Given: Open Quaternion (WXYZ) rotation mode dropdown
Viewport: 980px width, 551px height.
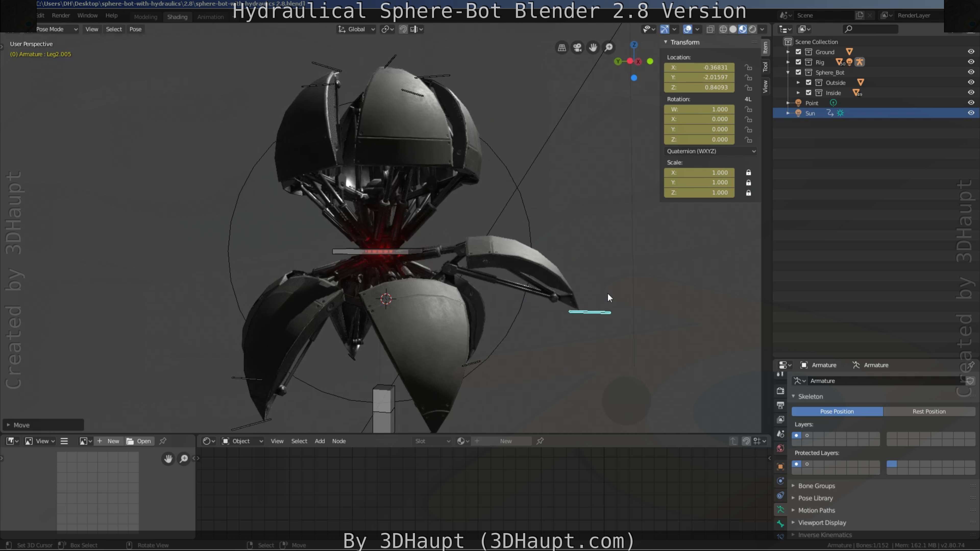Looking at the screenshot, I should tap(711, 151).
